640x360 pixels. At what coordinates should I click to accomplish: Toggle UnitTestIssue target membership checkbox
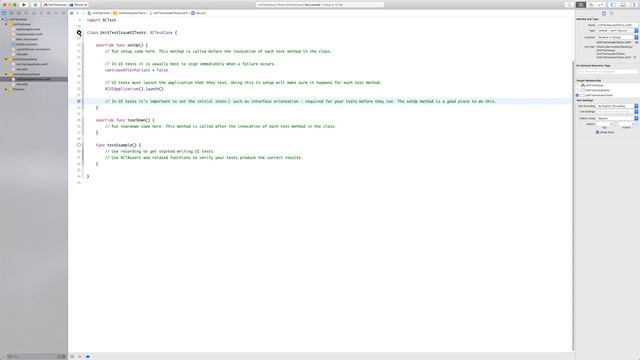coord(578,85)
